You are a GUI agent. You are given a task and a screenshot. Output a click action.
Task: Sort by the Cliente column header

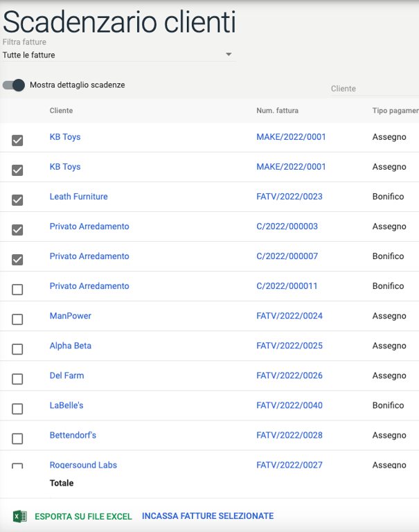(61, 111)
